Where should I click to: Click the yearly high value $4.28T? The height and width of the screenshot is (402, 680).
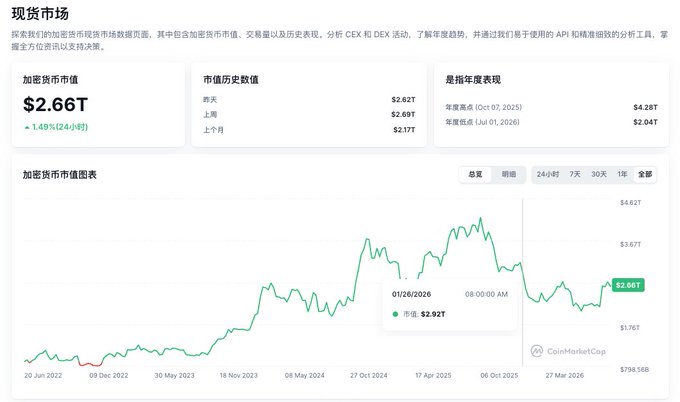[645, 107]
